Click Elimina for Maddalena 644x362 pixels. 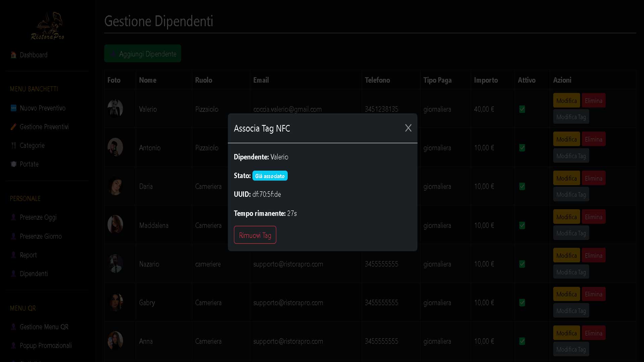pyautogui.click(x=593, y=217)
